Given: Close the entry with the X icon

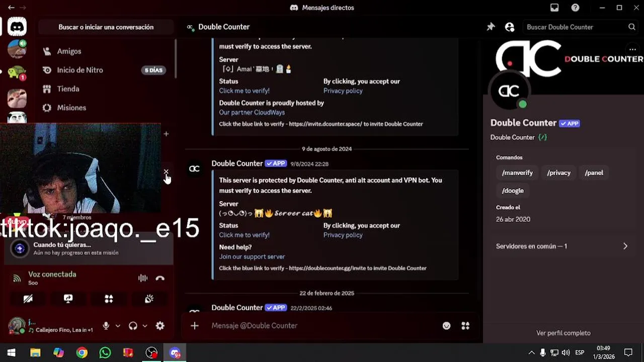Looking at the screenshot, I should click(166, 172).
